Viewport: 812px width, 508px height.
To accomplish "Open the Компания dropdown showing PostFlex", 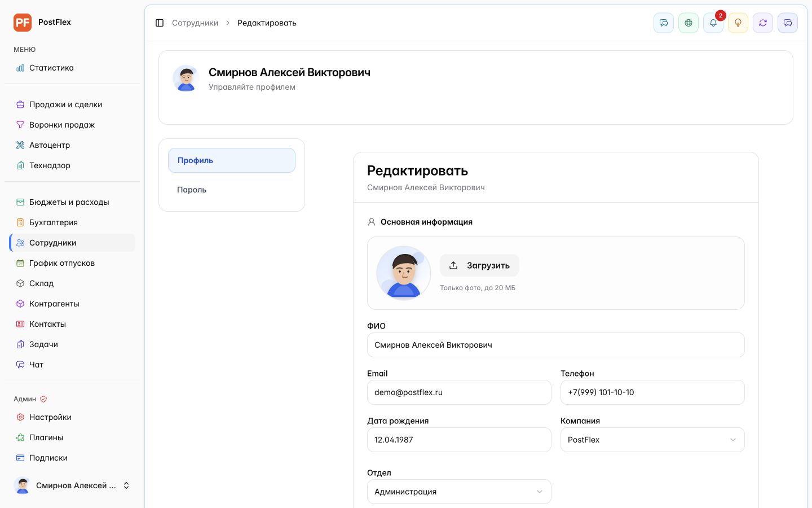I will 652,440.
